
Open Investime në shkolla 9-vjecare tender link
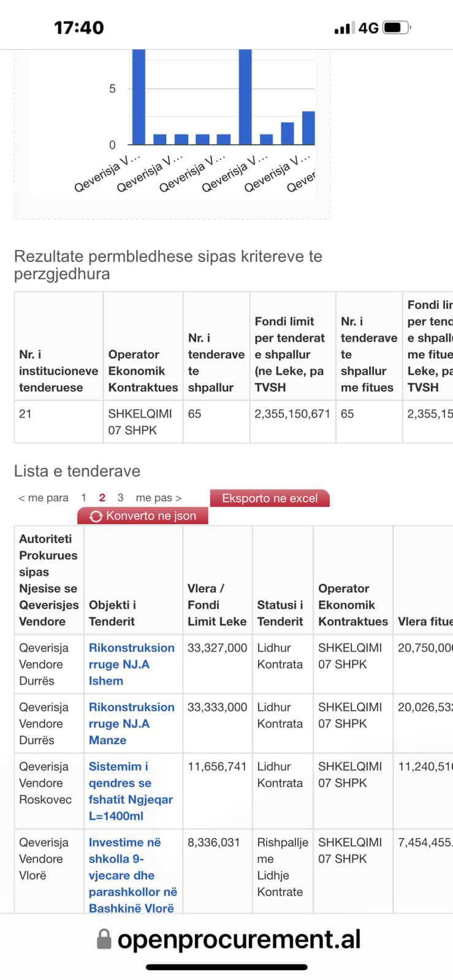(132, 875)
